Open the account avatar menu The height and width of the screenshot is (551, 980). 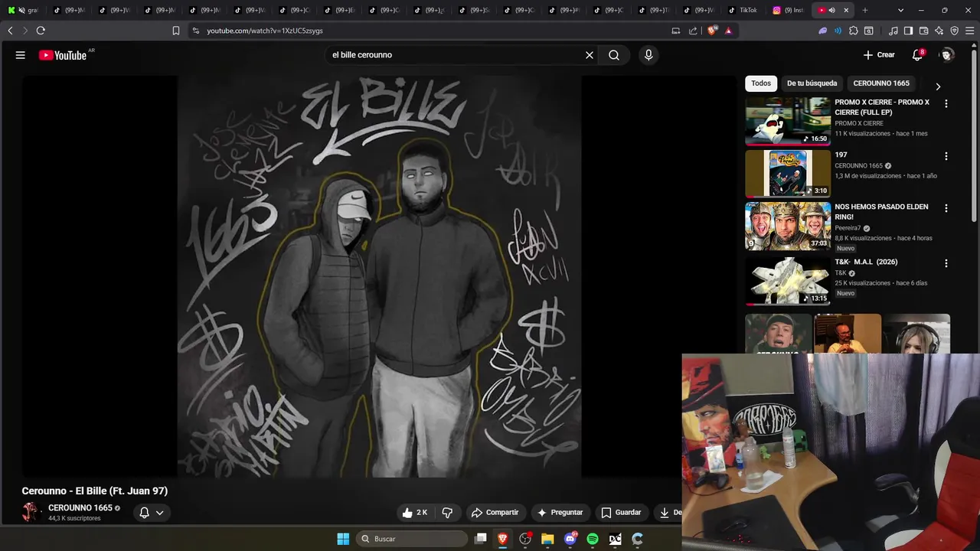[x=946, y=55]
